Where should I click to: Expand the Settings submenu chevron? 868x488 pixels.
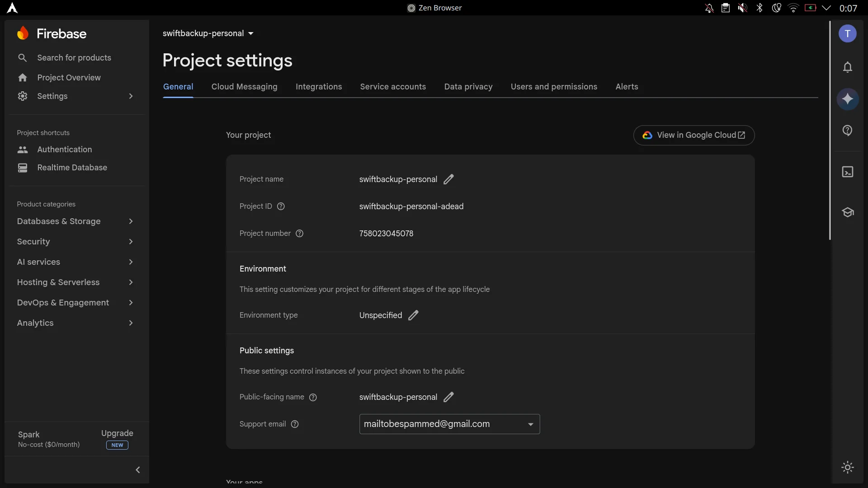(x=131, y=96)
